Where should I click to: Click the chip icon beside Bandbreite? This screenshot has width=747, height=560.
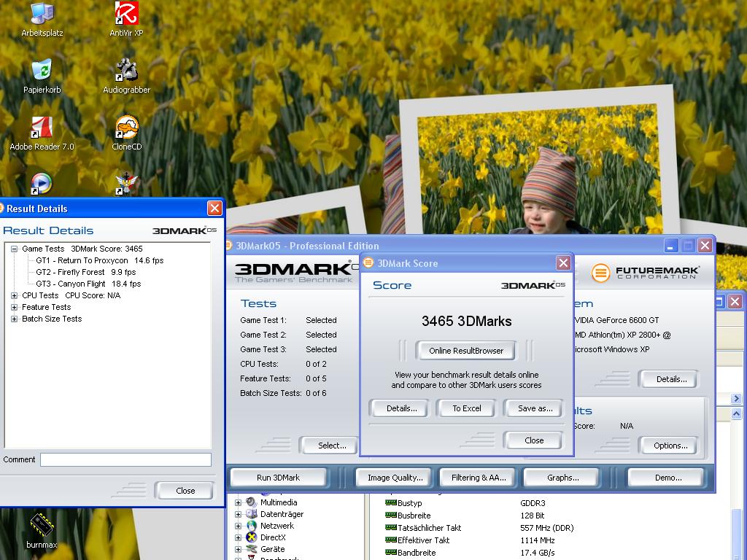point(391,552)
